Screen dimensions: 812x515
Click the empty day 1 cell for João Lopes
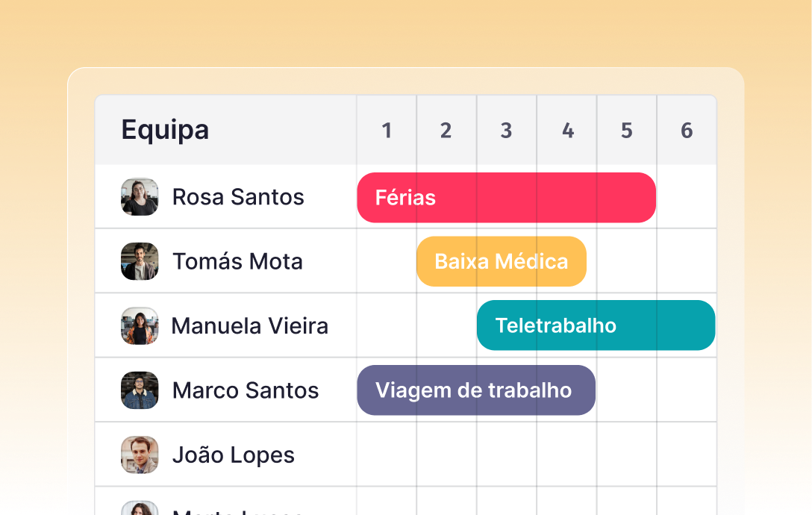click(x=386, y=455)
